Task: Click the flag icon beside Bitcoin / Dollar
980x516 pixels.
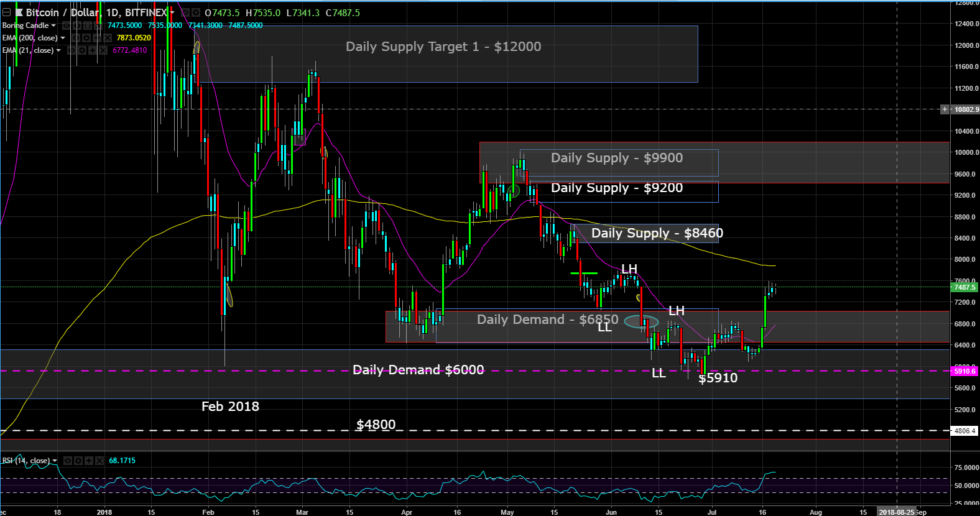Action: pos(19,12)
